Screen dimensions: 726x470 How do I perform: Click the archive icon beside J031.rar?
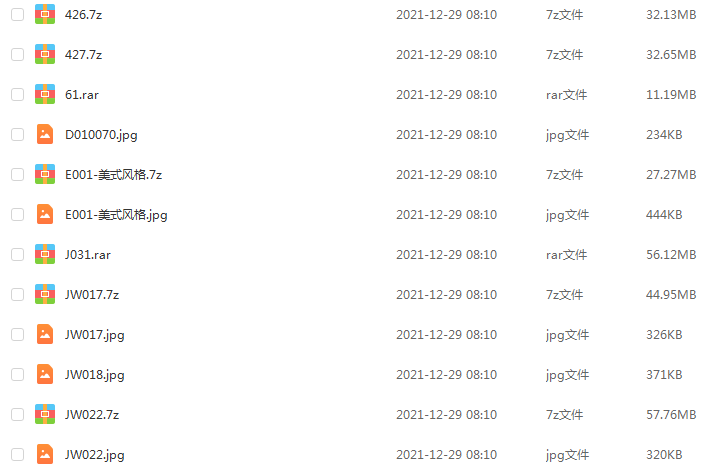[45, 255]
